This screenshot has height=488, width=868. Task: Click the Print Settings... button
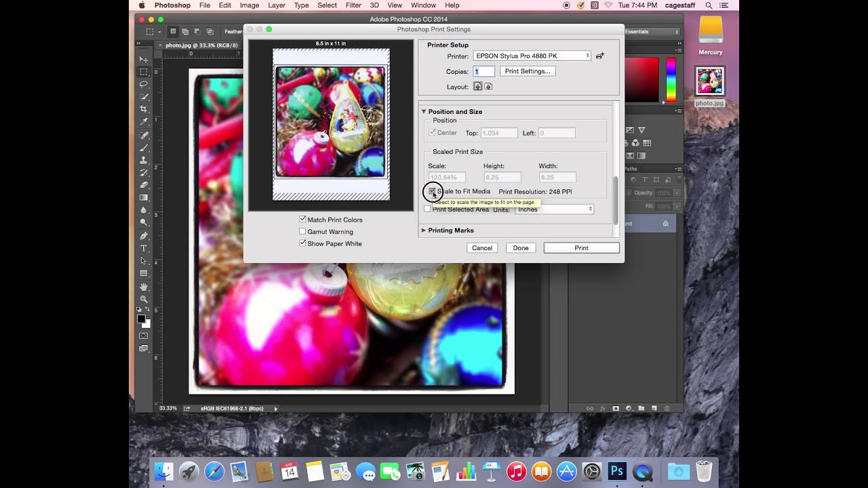point(528,71)
